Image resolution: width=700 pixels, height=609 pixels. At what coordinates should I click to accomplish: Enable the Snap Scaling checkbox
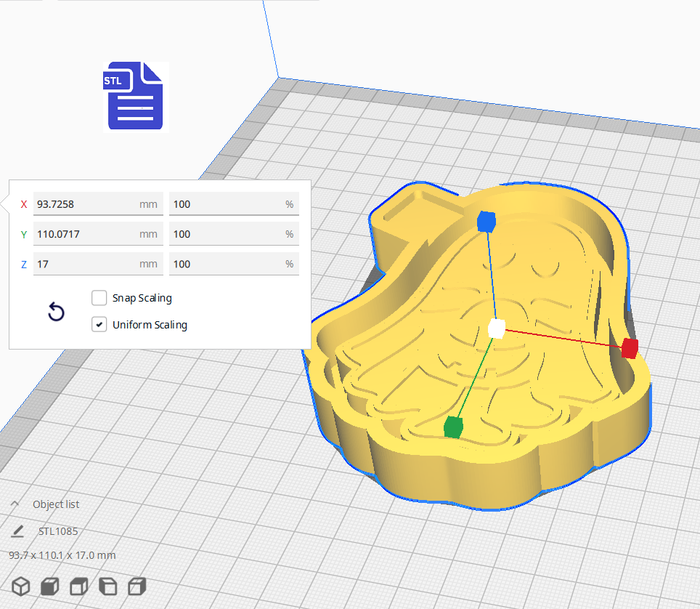pos(99,298)
